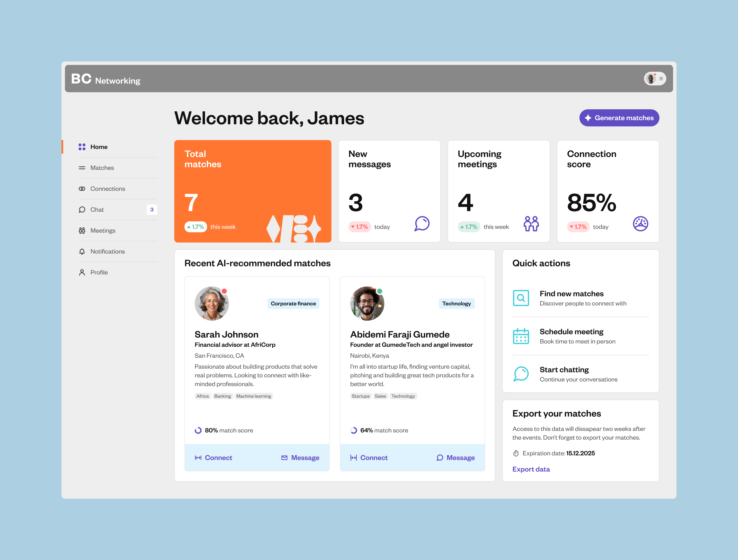Open the Matches sidebar item
This screenshot has height=560, width=738.
[x=102, y=168]
